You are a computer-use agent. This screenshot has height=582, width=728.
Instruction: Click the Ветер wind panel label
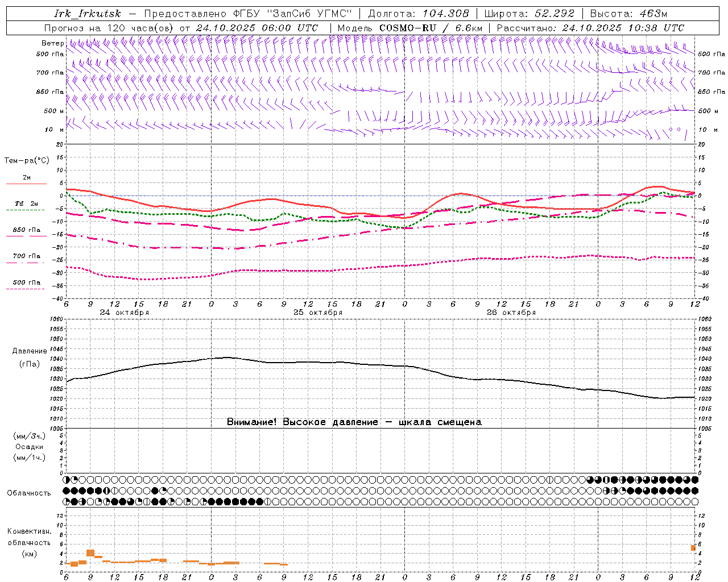(x=52, y=43)
